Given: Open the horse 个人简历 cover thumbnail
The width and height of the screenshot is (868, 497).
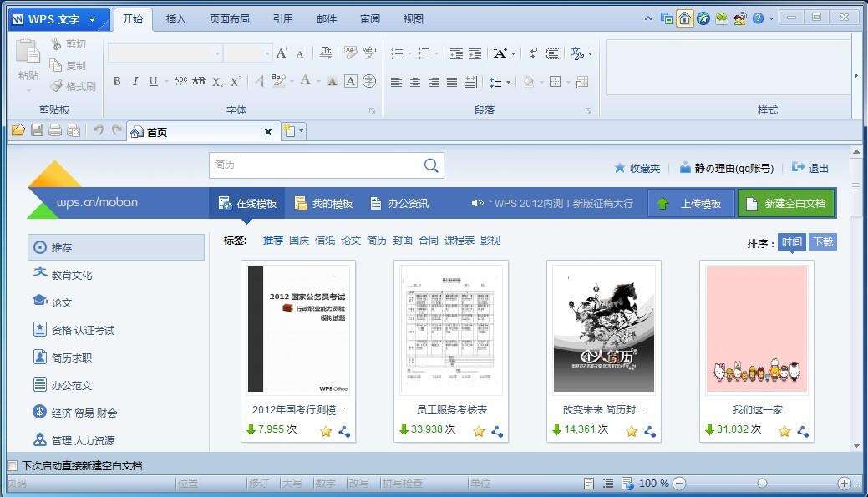Looking at the screenshot, I should [x=604, y=329].
